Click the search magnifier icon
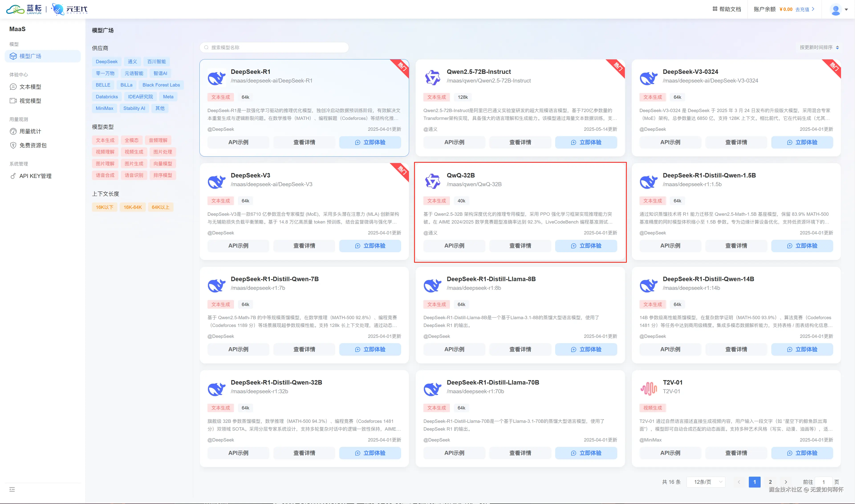The width and height of the screenshot is (855, 504). [206, 48]
